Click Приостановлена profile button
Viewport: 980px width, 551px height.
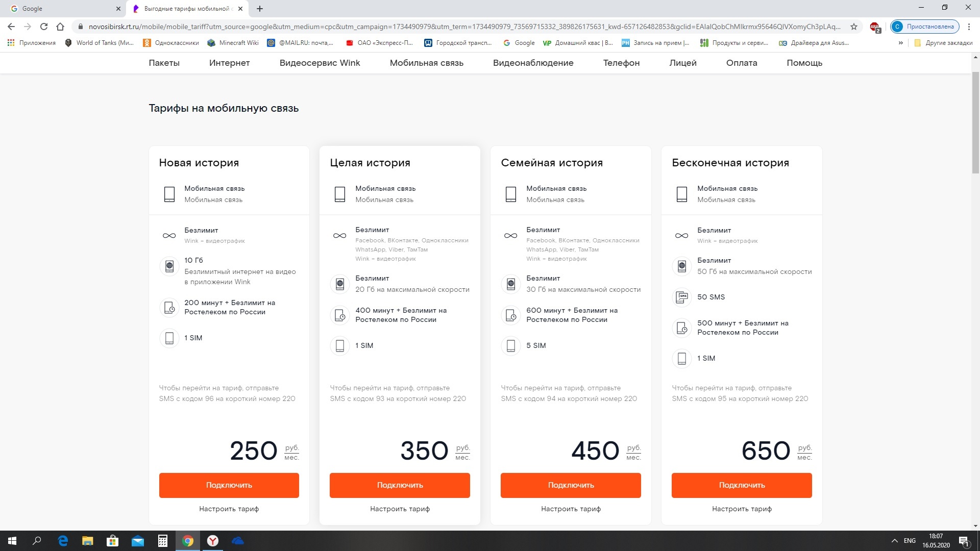[925, 27]
